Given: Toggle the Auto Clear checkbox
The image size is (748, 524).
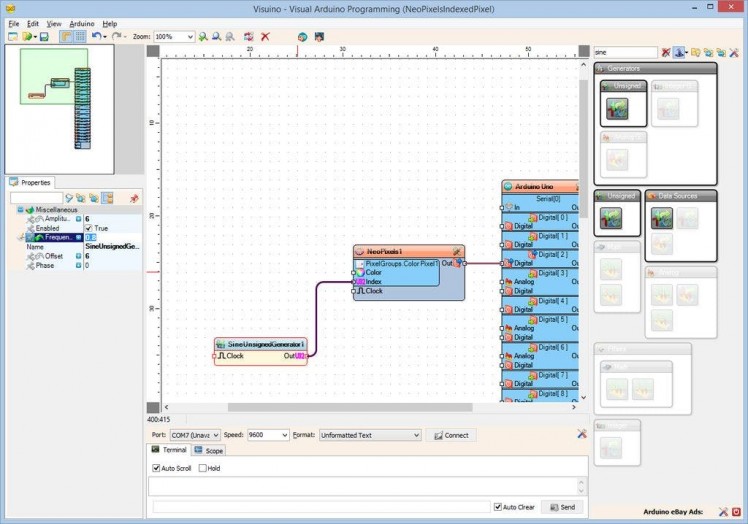Looking at the screenshot, I should pyautogui.click(x=498, y=507).
